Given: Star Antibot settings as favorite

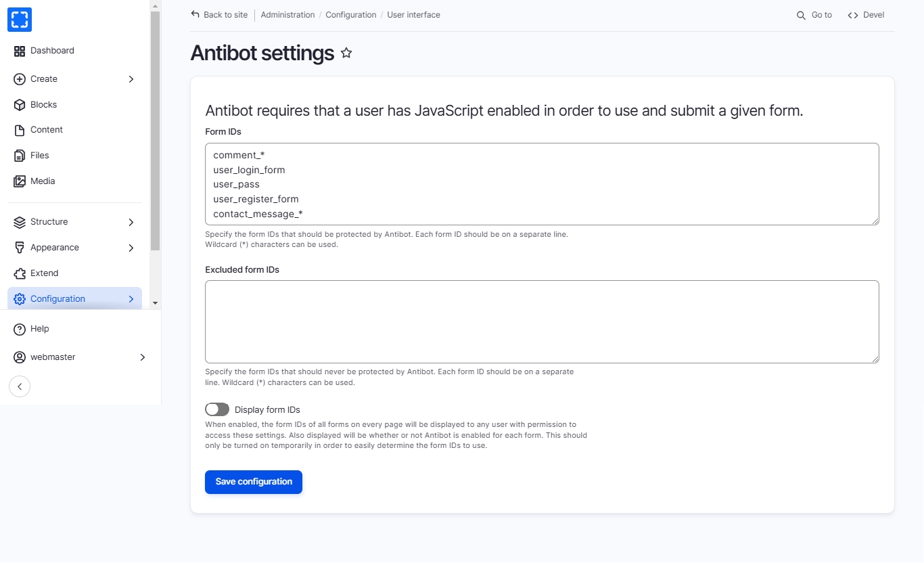Looking at the screenshot, I should [346, 53].
